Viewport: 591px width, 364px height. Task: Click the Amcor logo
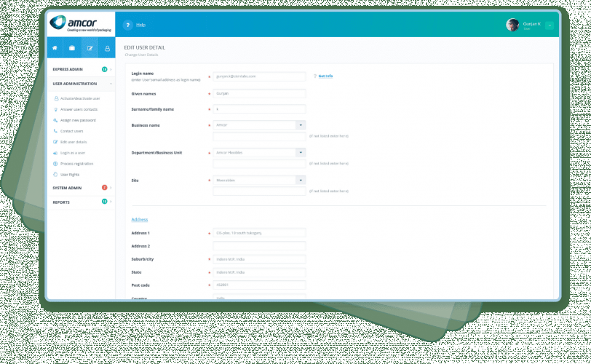tap(81, 23)
